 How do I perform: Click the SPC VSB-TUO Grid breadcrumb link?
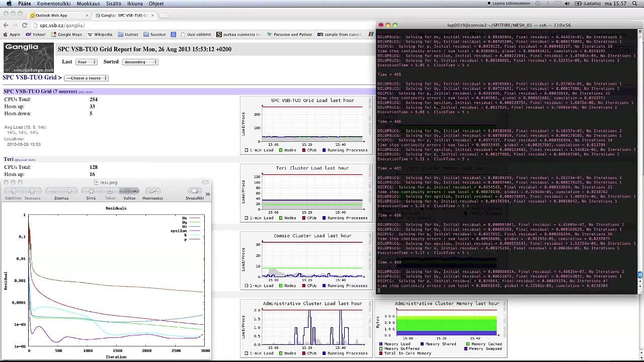coord(29,77)
